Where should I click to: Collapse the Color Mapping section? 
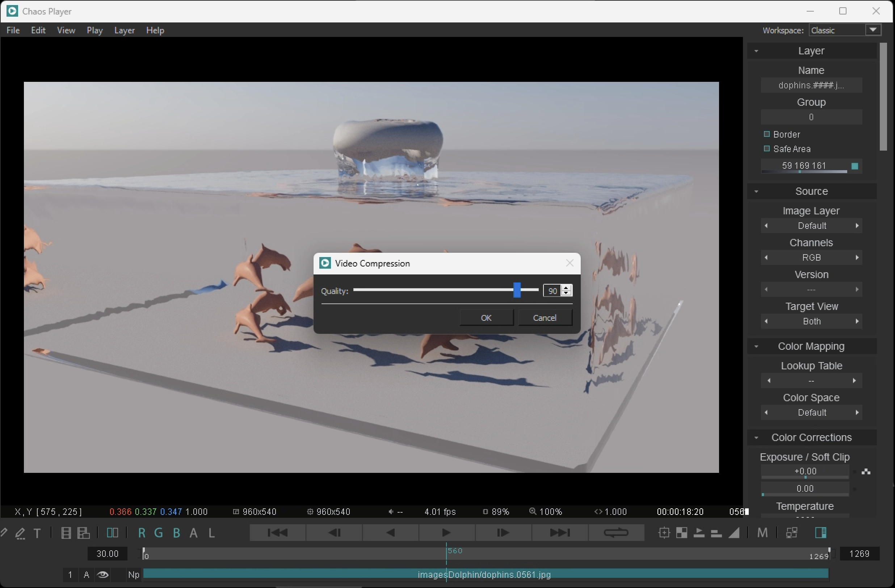point(756,346)
